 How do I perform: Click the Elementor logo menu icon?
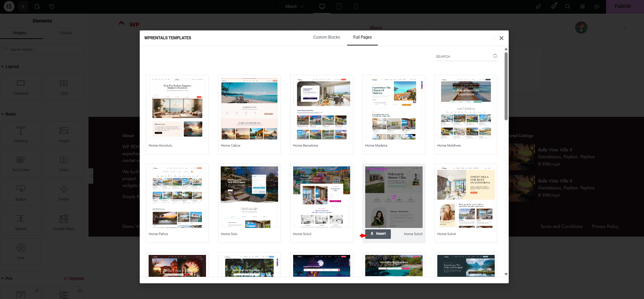click(9, 6)
